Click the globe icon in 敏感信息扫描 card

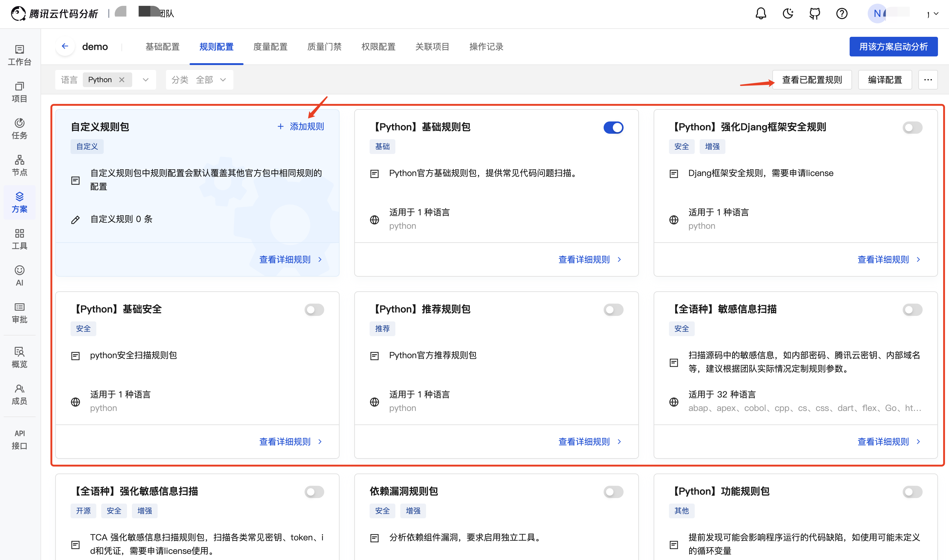pyautogui.click(x=674, y=402)
